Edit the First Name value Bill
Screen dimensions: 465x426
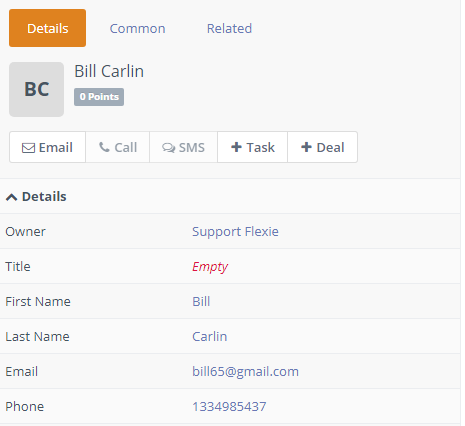pos(201,301)
